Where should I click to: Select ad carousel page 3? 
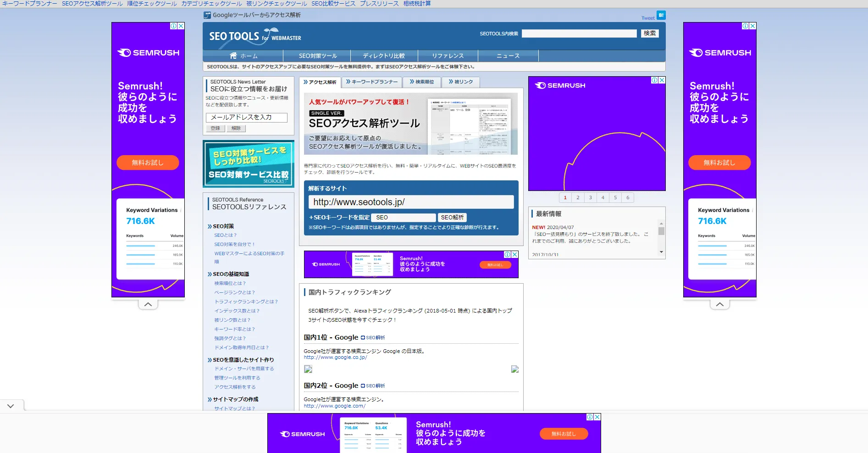point(591,198)
